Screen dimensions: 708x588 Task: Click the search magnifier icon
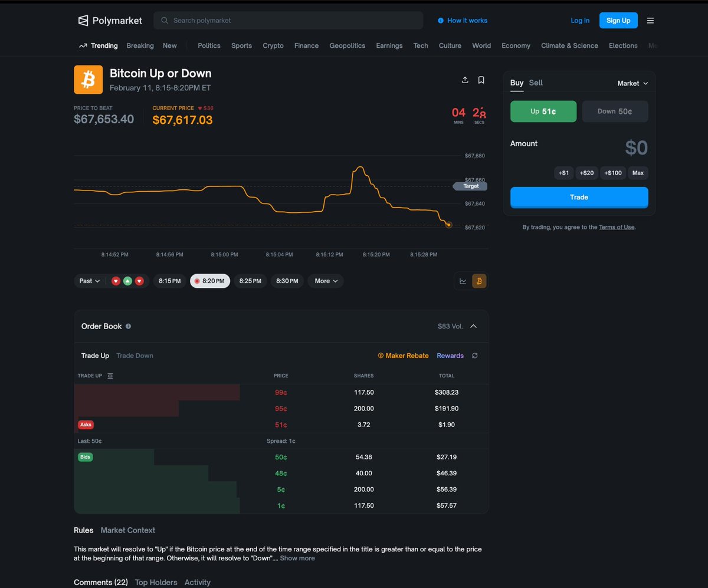[165, 21]
